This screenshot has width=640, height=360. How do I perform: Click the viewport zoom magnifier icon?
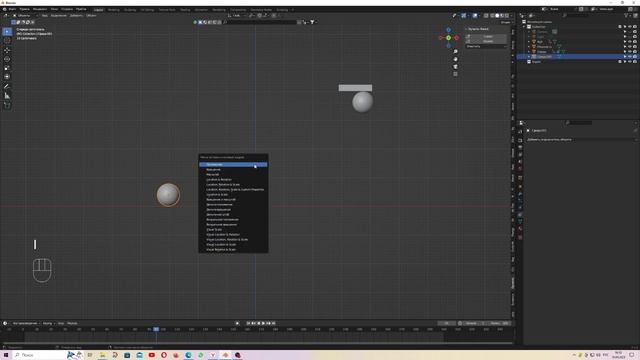pos(456,51)
